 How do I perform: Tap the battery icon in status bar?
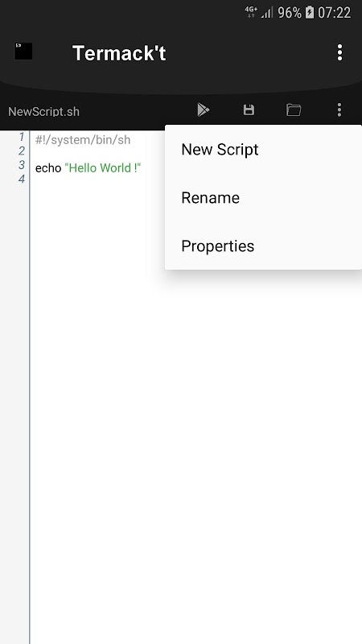click(x=310, y=12)
